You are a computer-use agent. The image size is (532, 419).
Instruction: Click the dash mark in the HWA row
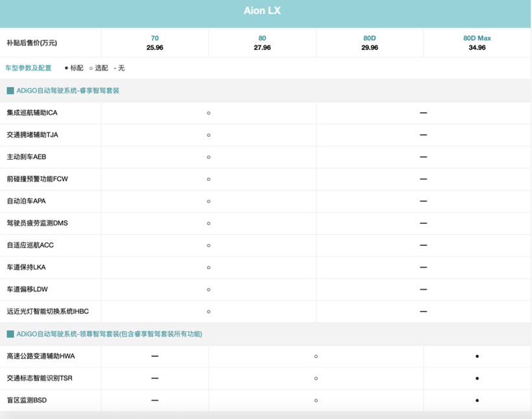point(154,356)
